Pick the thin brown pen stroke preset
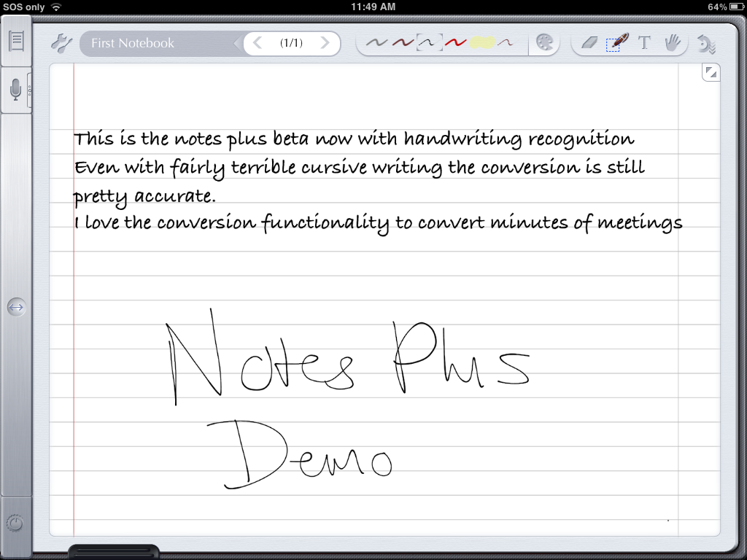This screenshot has width=747, height=560. [x=506, y=43]
